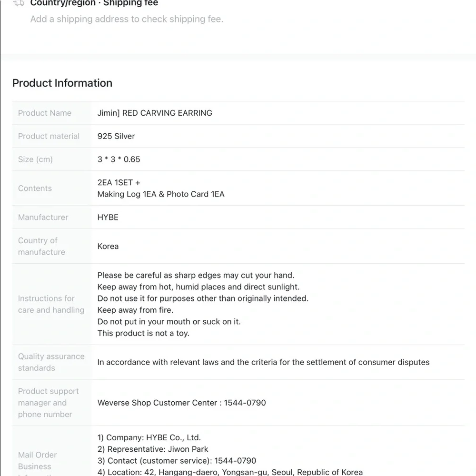The width and height of the screenshot is (476, 476).
Task: Click Instructions for care and handling label
Action: [51, 304]
